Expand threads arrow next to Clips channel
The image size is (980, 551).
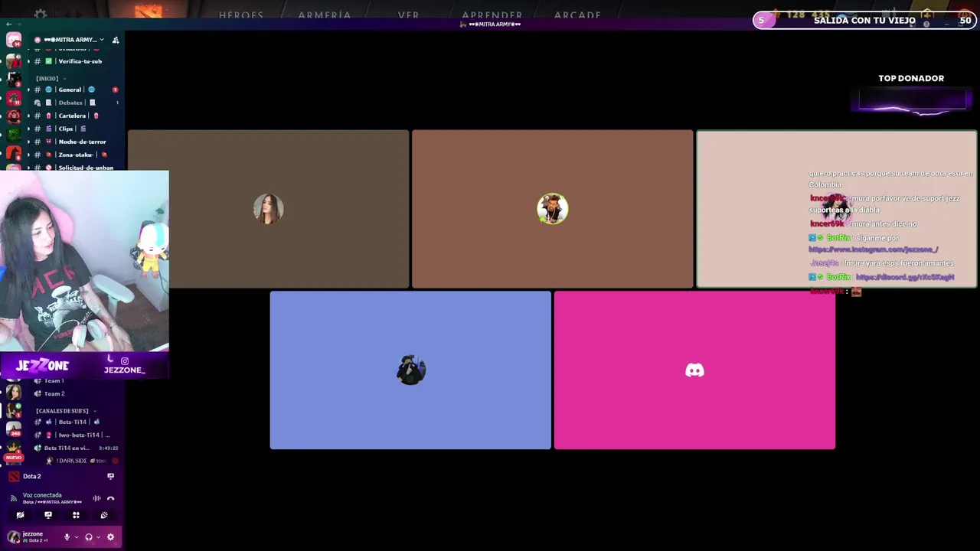coord(29,129)
